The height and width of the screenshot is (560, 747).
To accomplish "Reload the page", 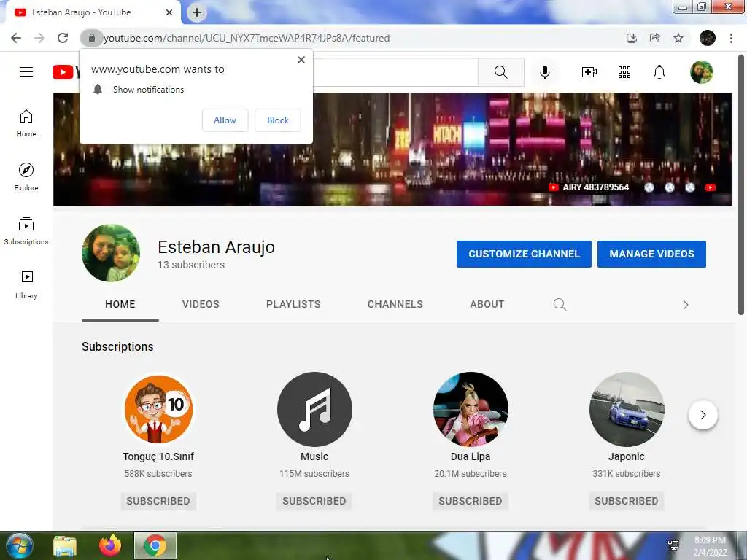I will 63,38.
